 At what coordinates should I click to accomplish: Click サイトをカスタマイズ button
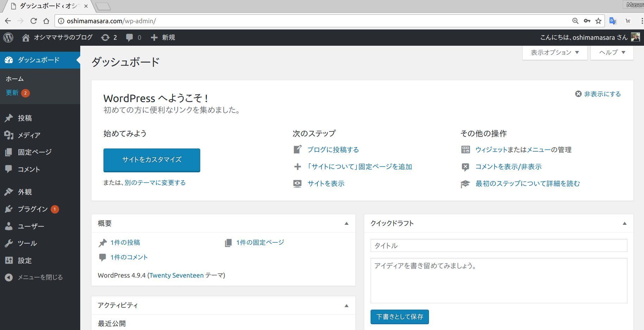coord(152,160)
